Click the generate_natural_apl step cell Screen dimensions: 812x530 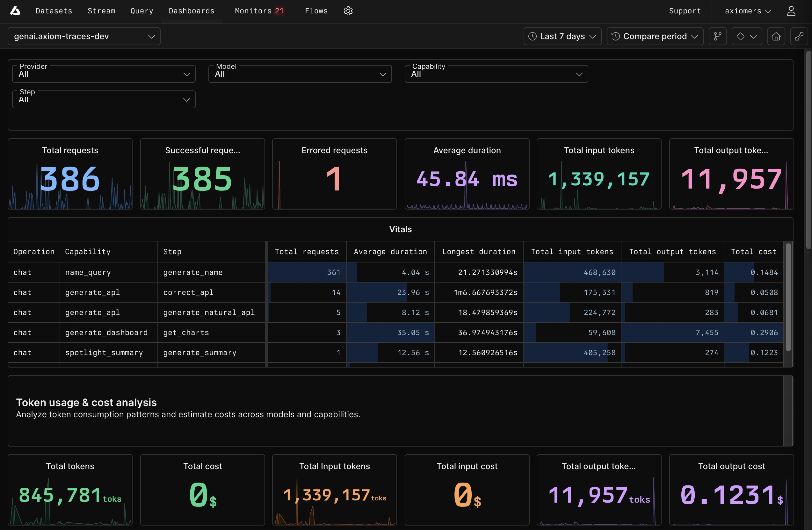(x=212, y=312)
